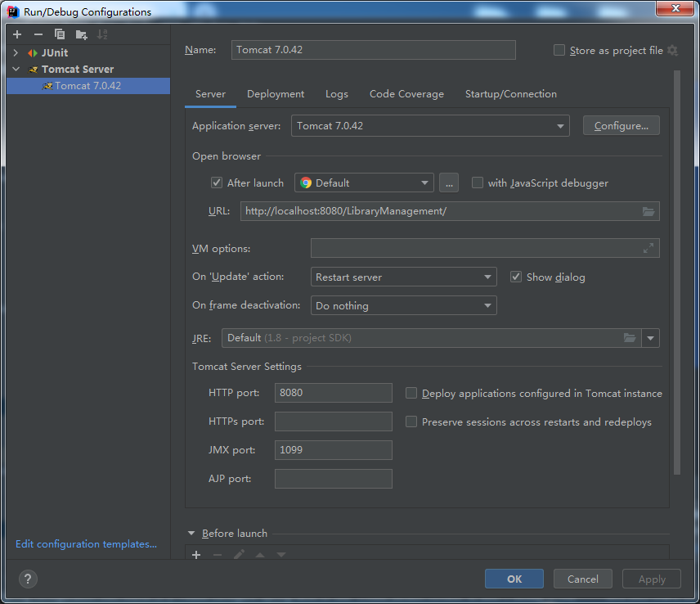Click the HTTPs port field
Screen dimensions: 700x604
pyautogui.click(x=334, y=421)
